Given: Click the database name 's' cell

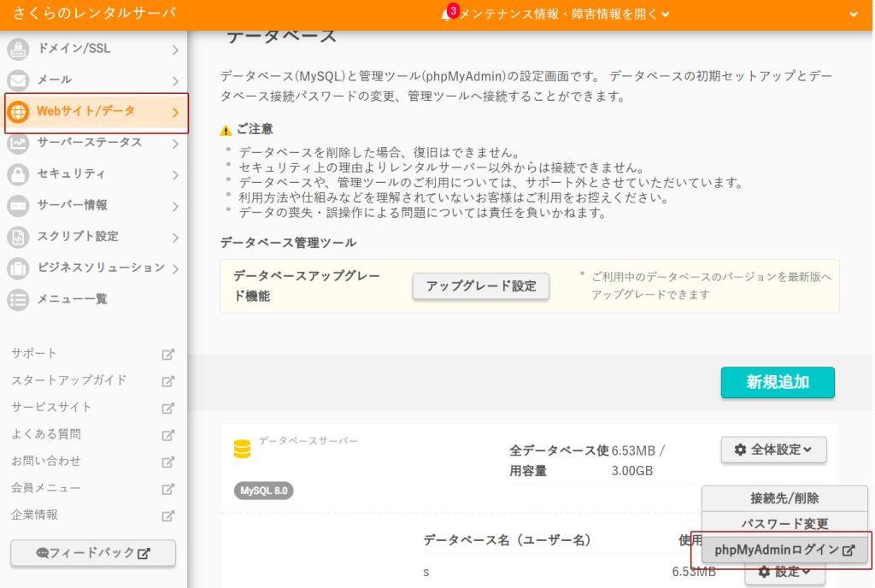Looking at the screenshot, I should coord(426,572).
